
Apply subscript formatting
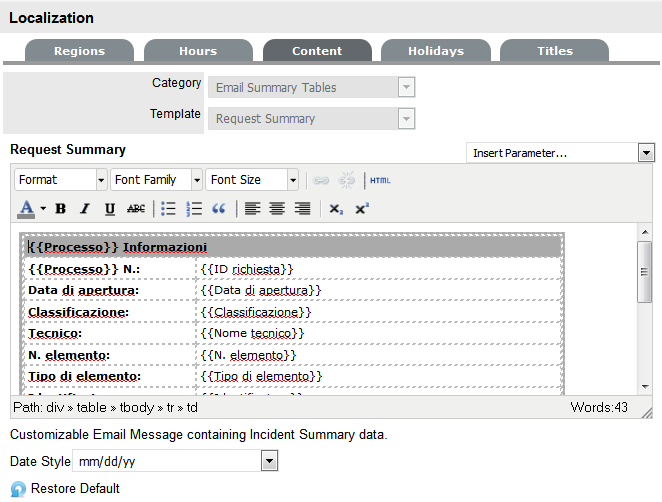[x=337, y=209]
